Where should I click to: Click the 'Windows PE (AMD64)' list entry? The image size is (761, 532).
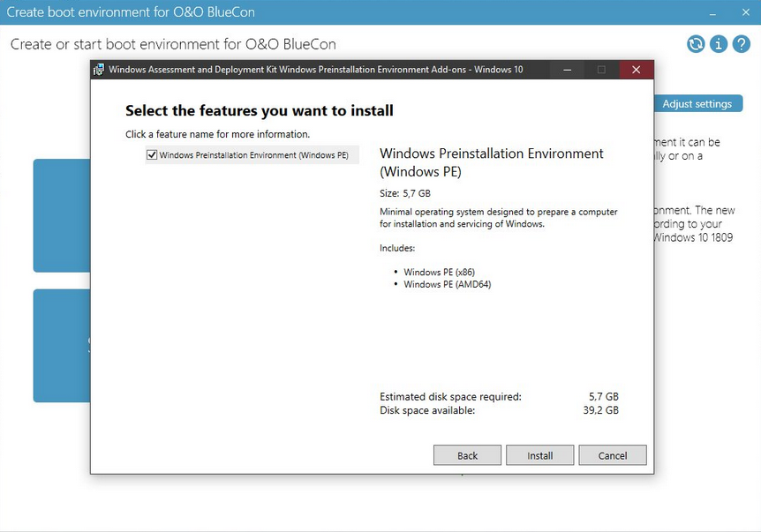[448, 284]
